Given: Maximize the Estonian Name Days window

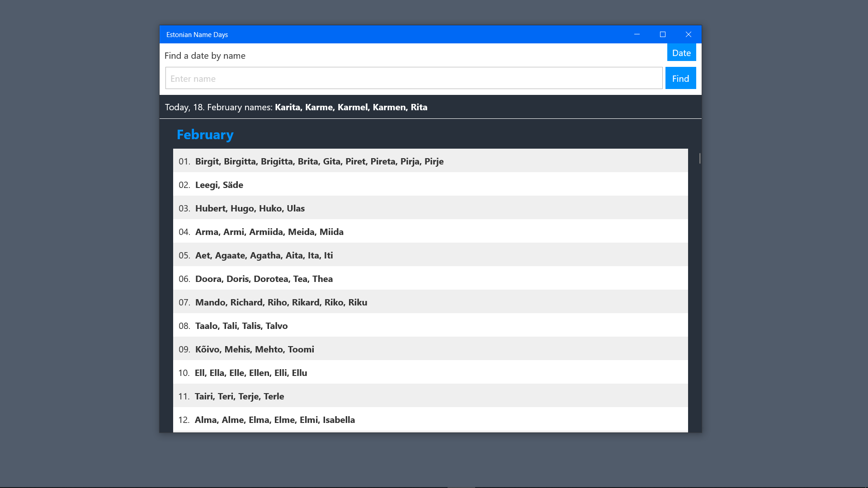Looking at the screenshot, I should (x=663, y=34).
